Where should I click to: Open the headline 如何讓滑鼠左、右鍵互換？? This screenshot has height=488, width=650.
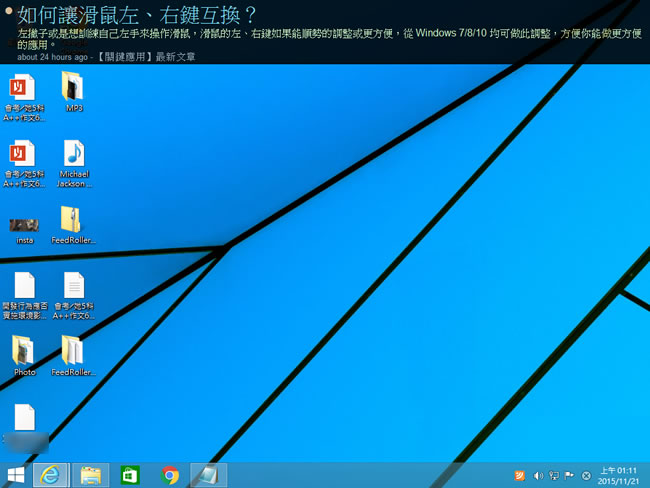[x=130, y=17]
